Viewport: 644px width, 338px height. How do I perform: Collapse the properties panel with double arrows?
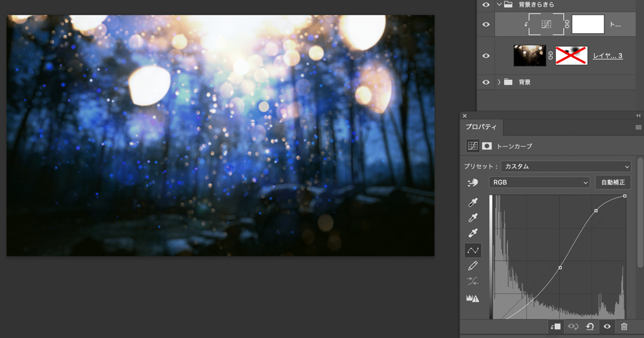[639, 116]
